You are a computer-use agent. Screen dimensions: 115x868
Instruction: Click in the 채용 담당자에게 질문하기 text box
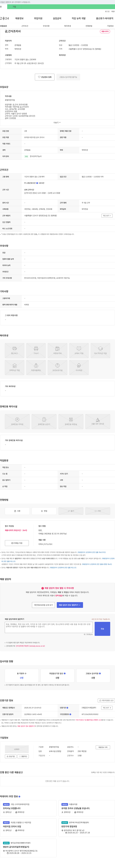coord(49,627)
